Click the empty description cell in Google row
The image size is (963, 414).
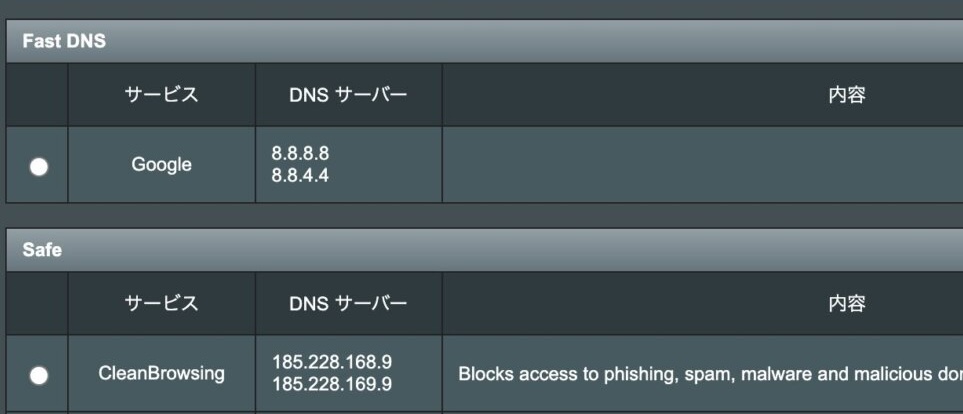coord(700,165)
